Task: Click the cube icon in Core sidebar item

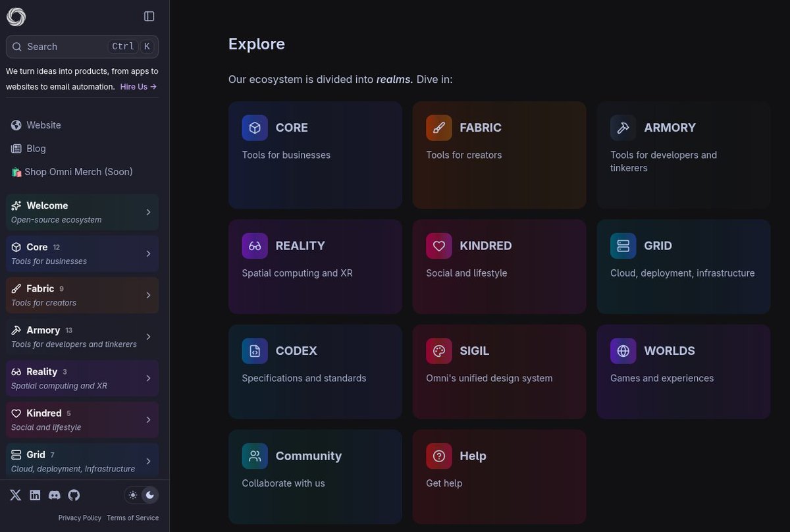Action: 16,247
